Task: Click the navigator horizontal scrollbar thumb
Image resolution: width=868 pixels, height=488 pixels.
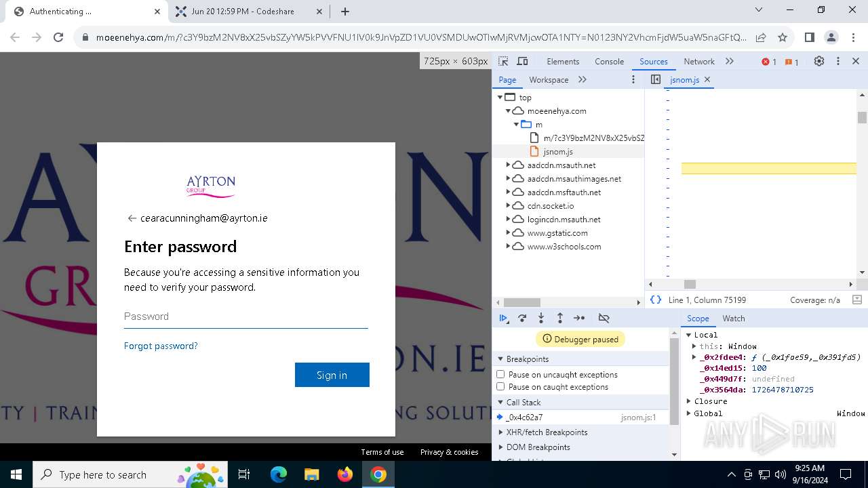Action: click(x=522, y=302)
